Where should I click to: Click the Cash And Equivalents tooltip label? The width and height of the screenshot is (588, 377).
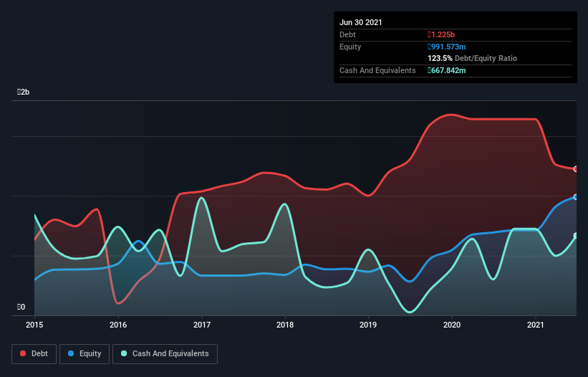coord(377,70)
